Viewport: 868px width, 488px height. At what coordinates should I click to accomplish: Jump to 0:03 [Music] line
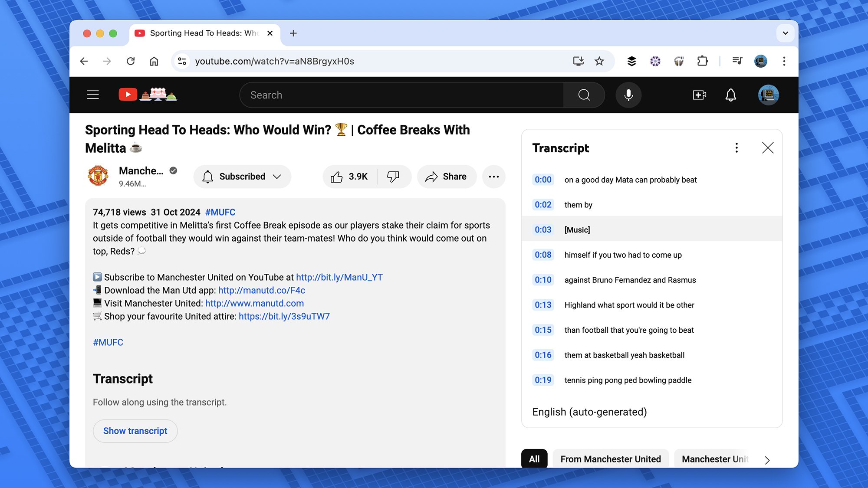pyautogui.click(x=652, y=229)
